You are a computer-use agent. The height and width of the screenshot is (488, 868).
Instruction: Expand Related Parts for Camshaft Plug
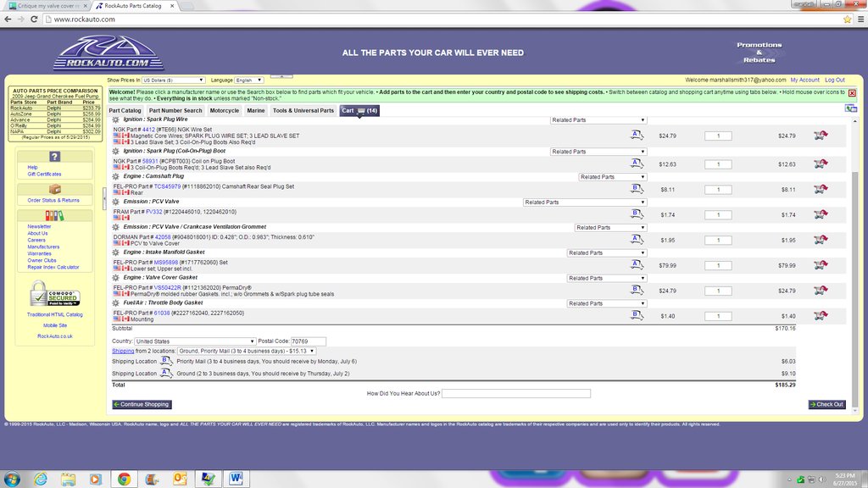point(612,177)
